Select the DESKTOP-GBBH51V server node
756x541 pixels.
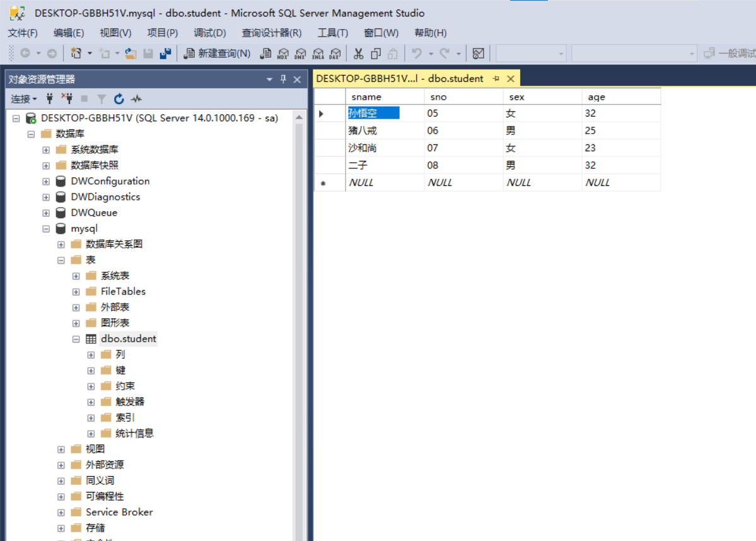point(160,118)
